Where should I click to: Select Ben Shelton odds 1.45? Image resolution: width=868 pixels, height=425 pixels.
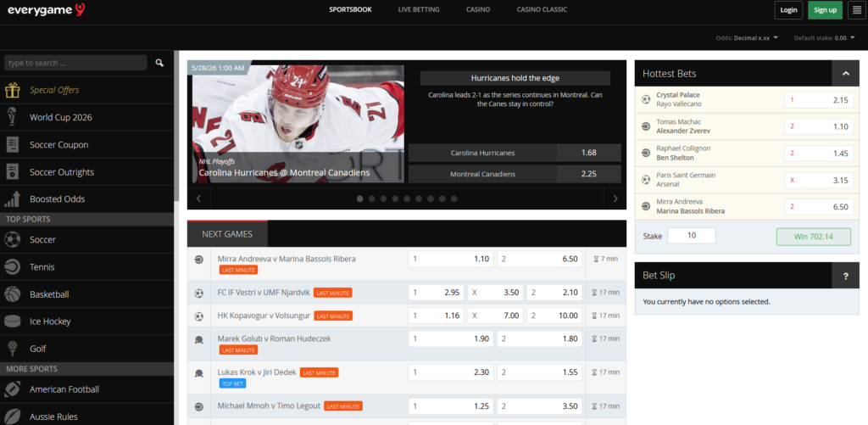pos(819,154)
